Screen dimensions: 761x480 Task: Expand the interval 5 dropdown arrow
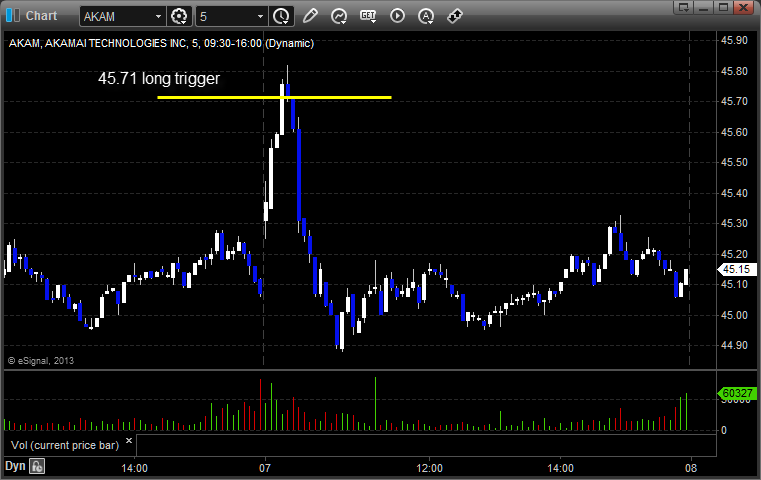coord(260,17)
